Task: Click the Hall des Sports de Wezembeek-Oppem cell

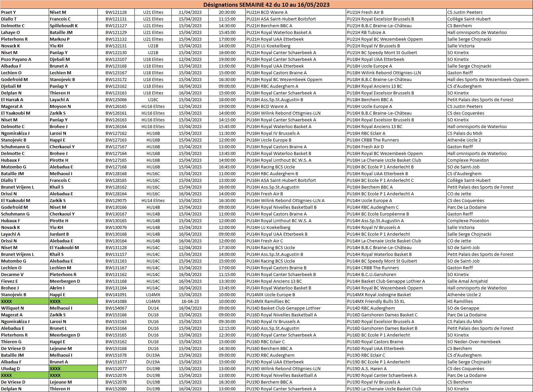Action: pos(488,80)
